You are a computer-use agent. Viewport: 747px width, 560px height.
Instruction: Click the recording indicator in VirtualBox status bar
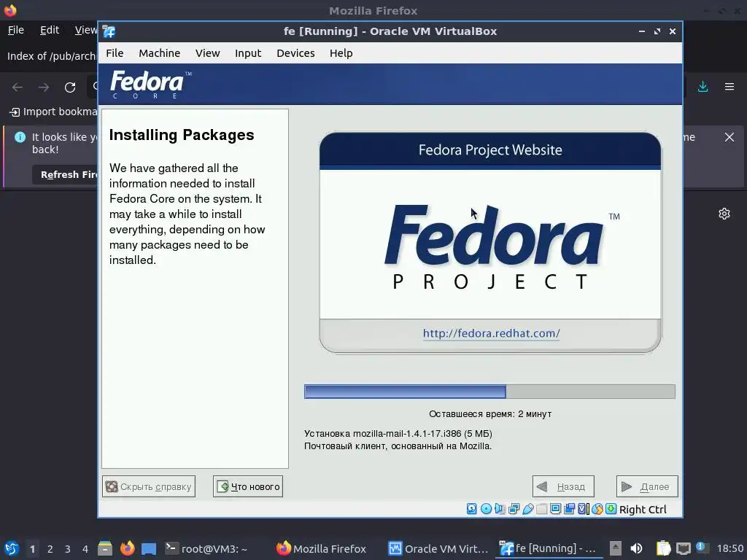(x=569, y=509)
